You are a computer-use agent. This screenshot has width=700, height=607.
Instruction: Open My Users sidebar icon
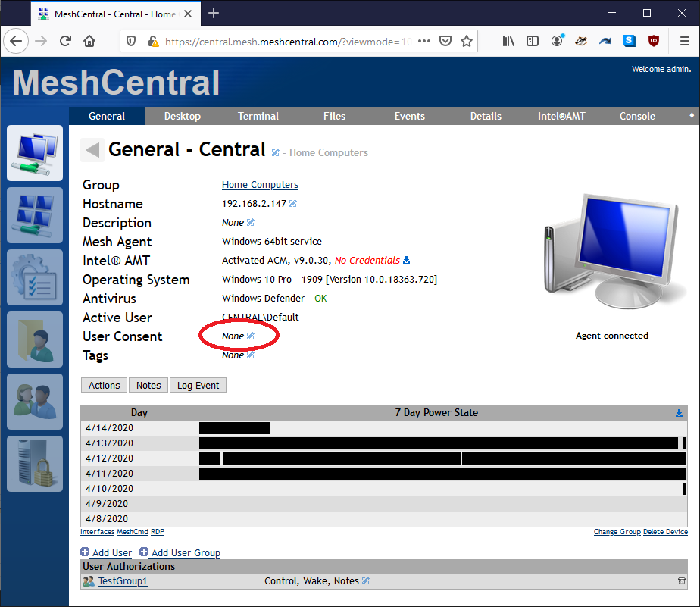[35, 402]
